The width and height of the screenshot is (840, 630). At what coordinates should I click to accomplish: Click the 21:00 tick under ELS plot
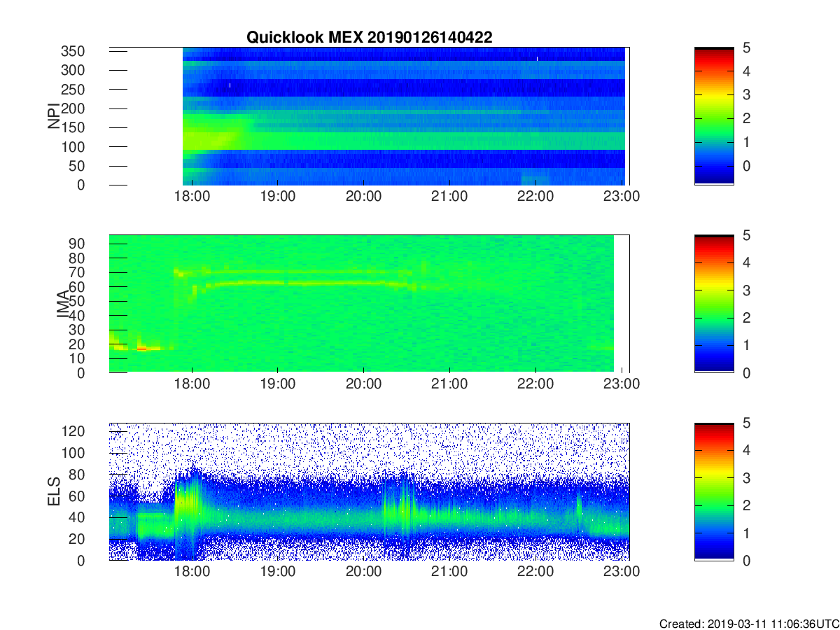click(449, 572)
